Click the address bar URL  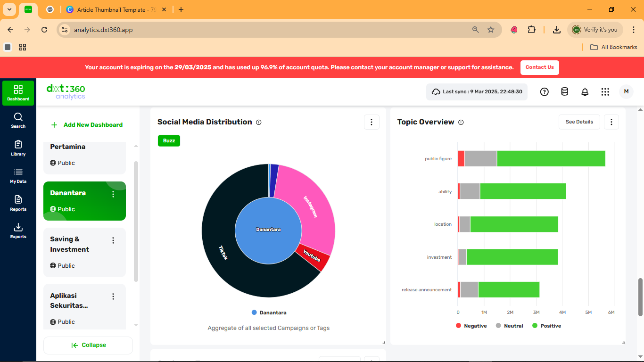pos(103,30)
